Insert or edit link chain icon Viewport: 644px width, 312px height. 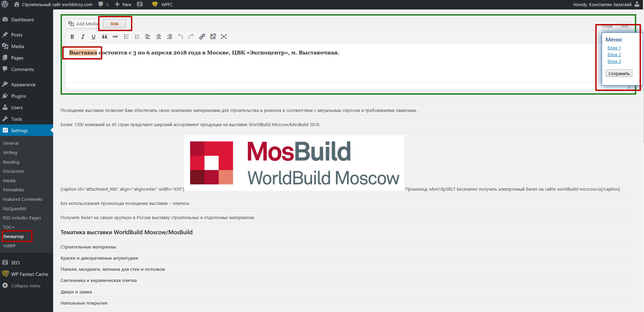(202, 37)
